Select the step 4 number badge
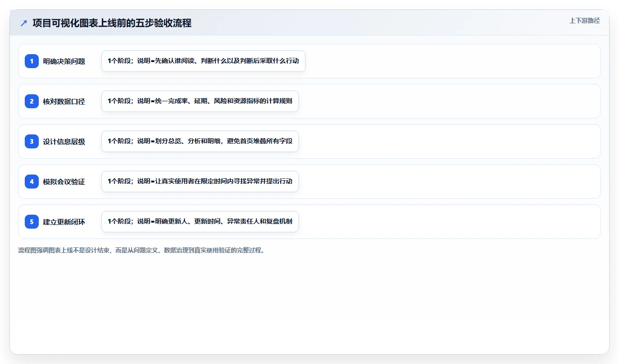 [32, 182]
